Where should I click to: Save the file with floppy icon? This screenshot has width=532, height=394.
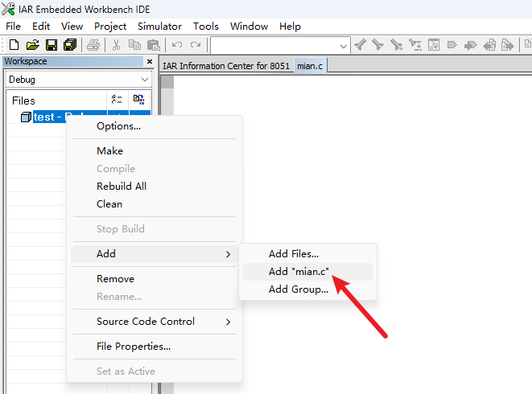click(52, 45)
